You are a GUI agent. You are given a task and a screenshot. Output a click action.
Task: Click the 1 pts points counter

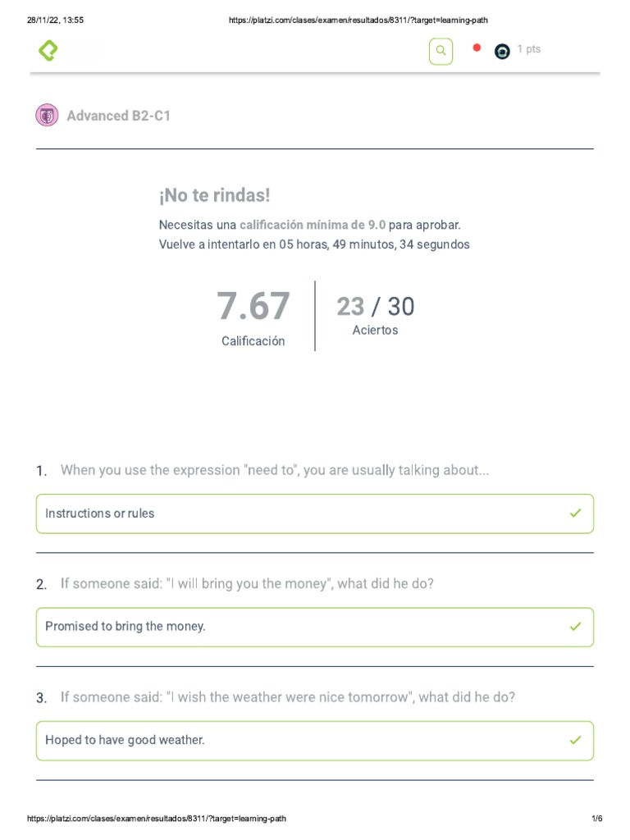529,49
